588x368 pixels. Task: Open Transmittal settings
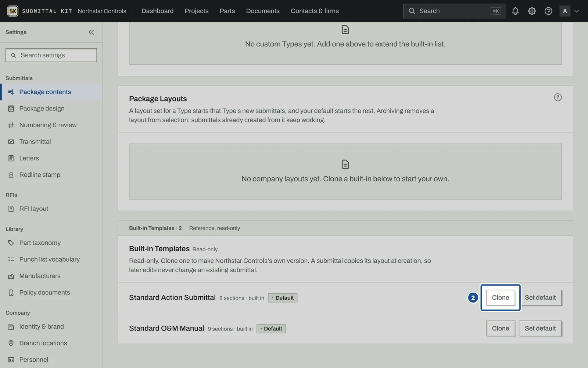[51, 142]
